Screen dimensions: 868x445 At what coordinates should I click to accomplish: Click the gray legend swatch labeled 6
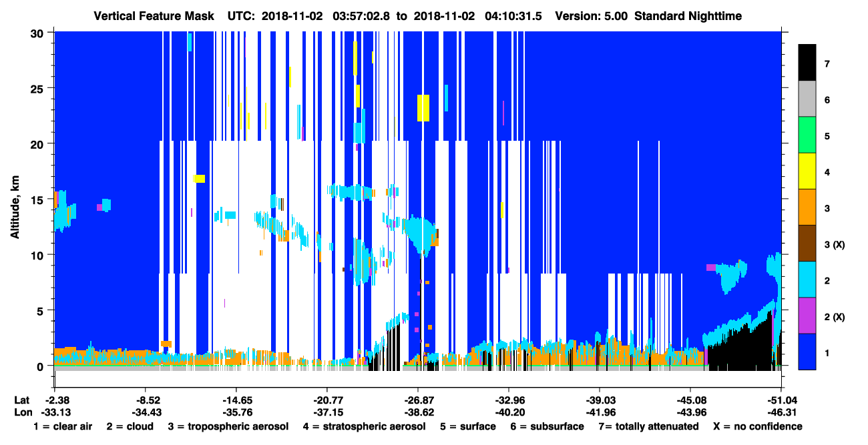[807, 99]
